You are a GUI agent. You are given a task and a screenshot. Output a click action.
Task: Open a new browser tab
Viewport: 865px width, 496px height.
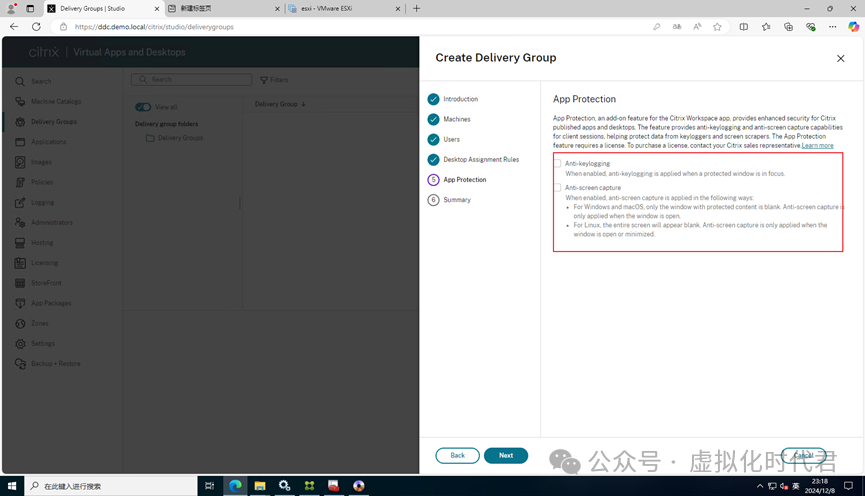417,8
